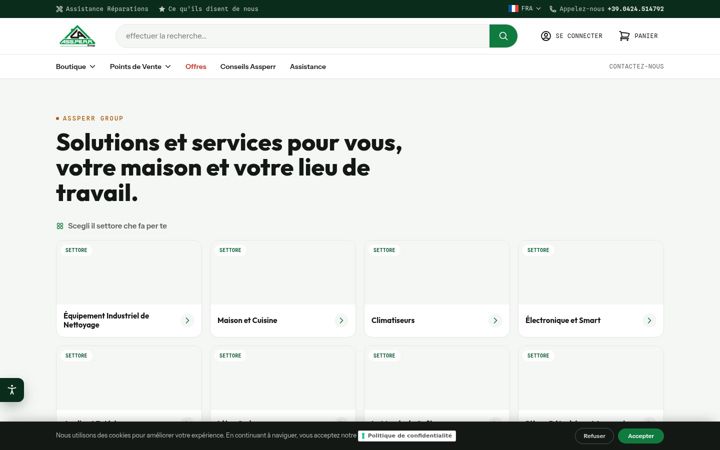Click the shopping cart icon
This screenshot has width=720, height=450.
tap(624, 36)
